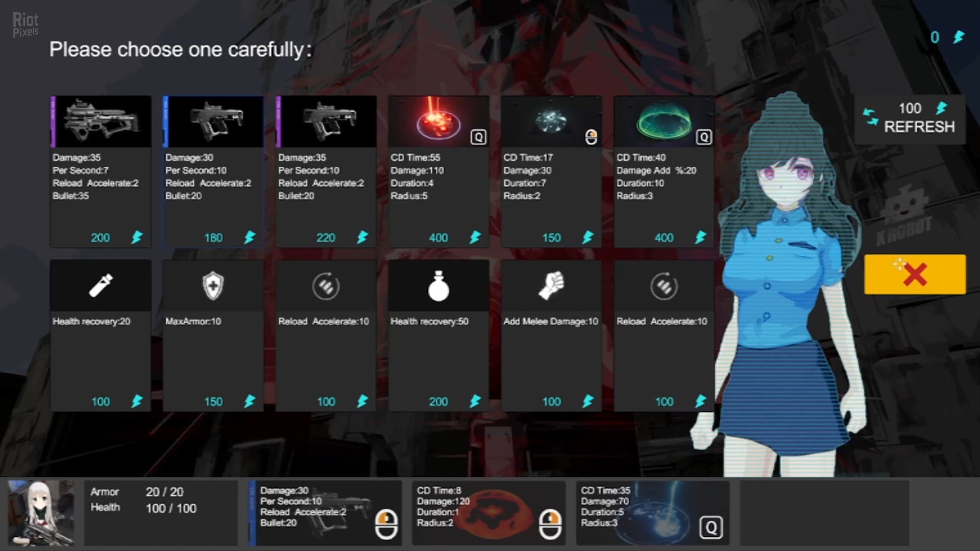Toggle the Q keybind on the laser strike card
Viewport: 980px width, 551px height.
coord(477,137)
